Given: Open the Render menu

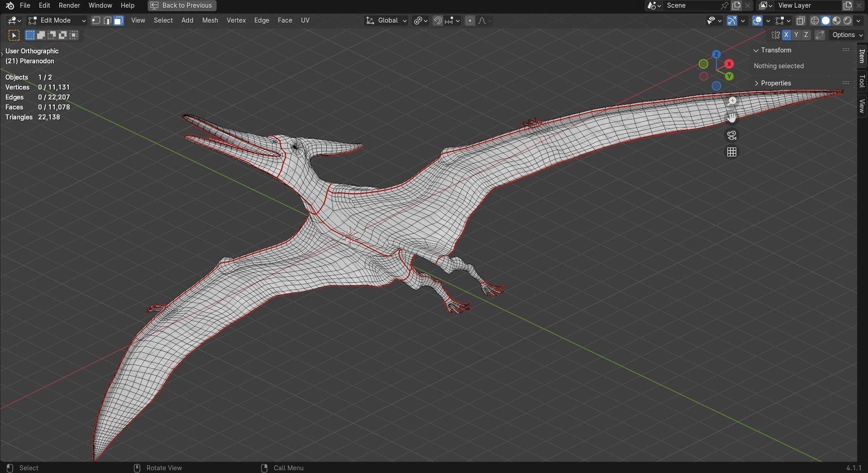Looking at the screenshot, I should [69, 5].
